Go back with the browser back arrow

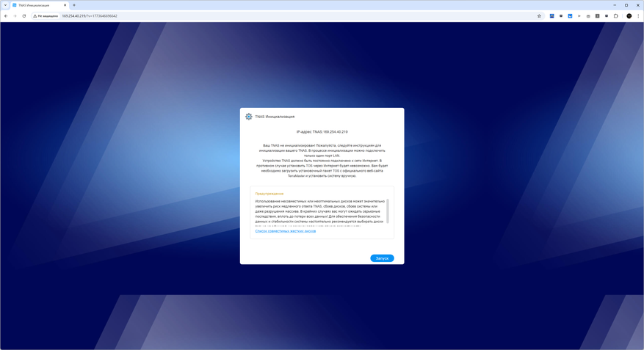point(6,16)
